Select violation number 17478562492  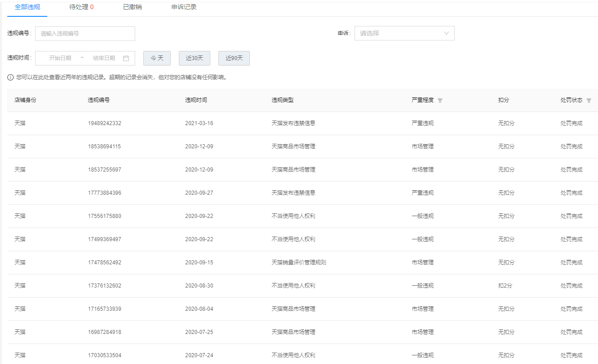click(105, 263)
